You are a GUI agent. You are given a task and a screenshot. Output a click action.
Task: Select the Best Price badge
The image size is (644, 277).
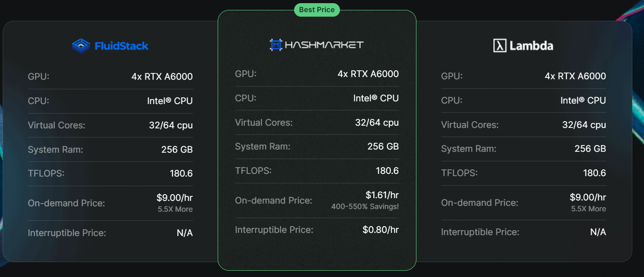point(317,9)
